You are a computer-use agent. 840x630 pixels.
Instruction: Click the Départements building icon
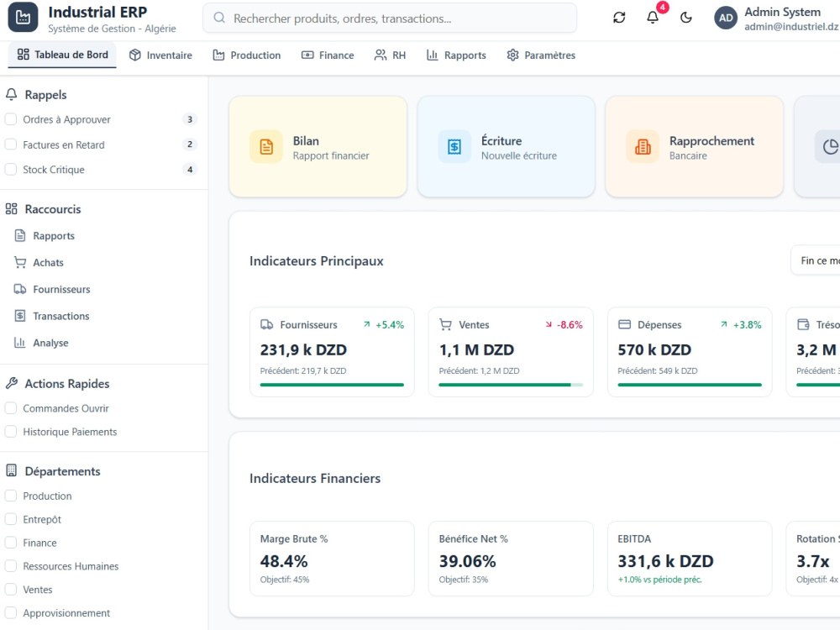[x=11, y=470]
